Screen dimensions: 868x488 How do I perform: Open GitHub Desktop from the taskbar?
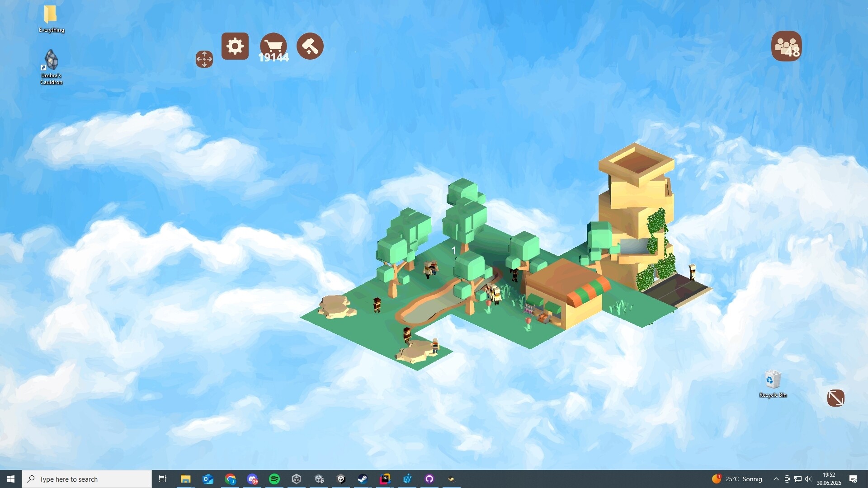click(x=429, y=479)
